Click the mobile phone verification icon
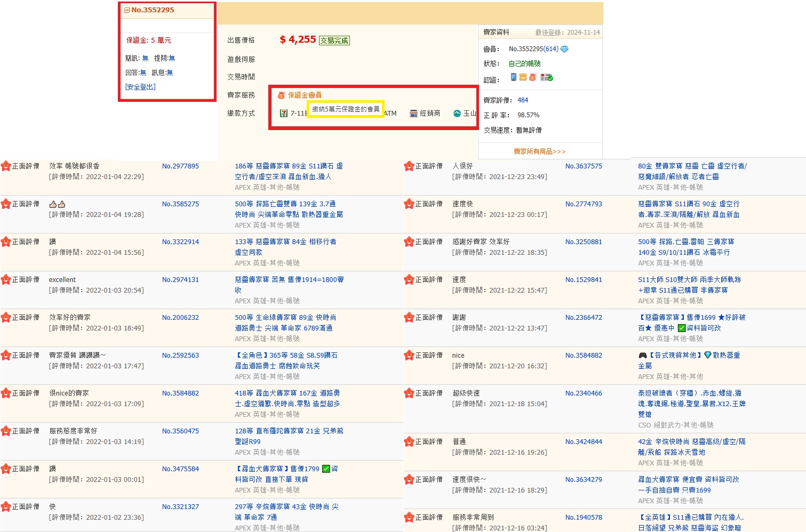The width and height of the screenshot is (806, 532). (513, 77)
